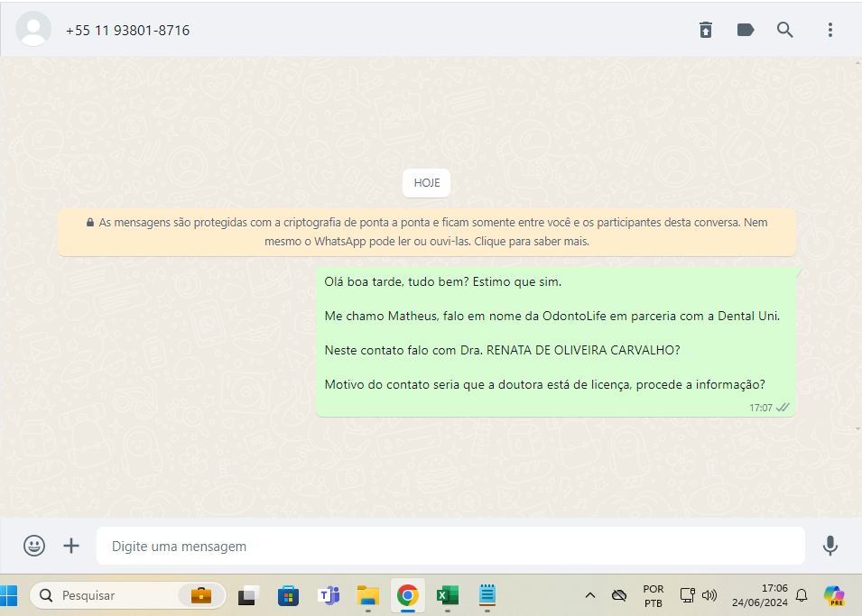Focus the 'Digite uma mensagem' input field
This screenshot has width=862, height=616.
tap(450, 546)
